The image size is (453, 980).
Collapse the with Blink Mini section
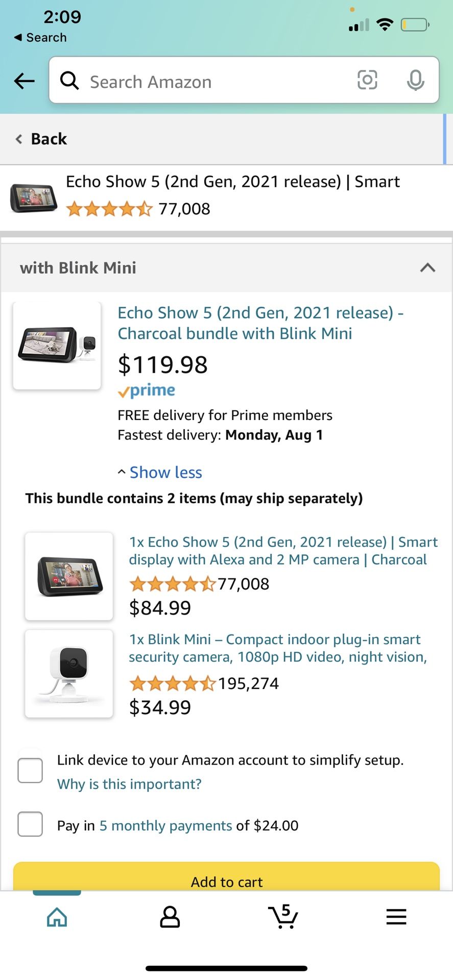427,267
